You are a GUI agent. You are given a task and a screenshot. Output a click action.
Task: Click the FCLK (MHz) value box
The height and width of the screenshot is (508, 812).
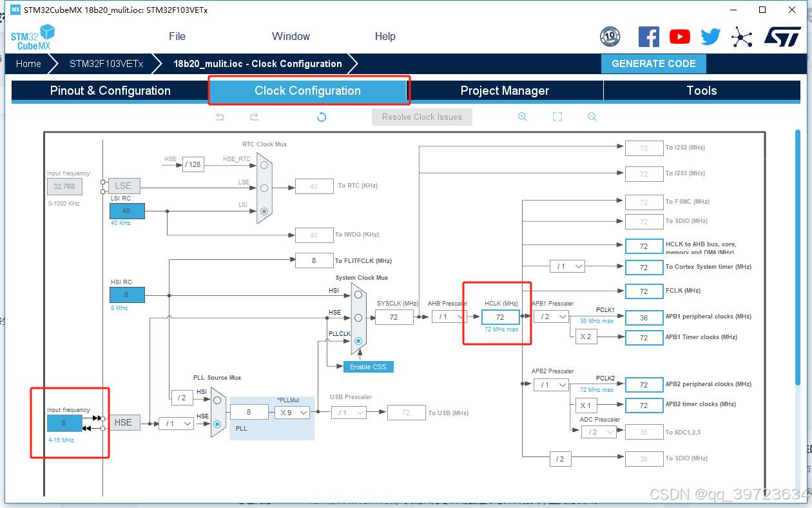[644, 291]
